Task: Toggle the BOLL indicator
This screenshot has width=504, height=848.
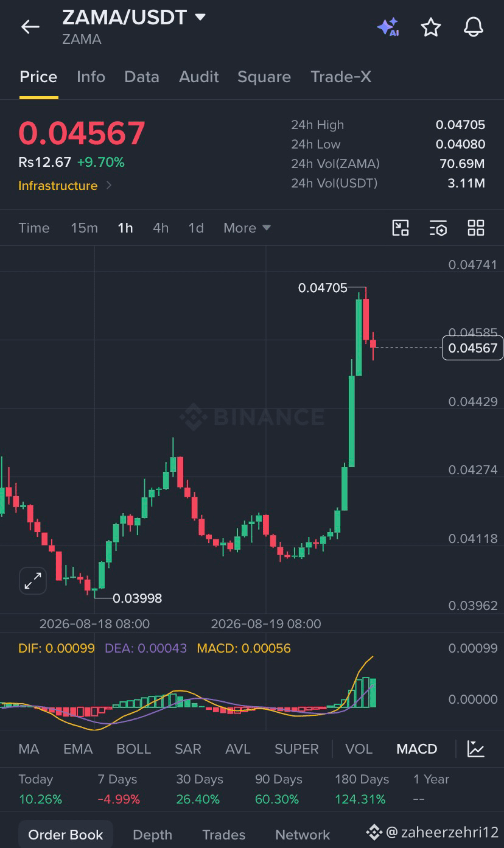Action: coord(133,749)
